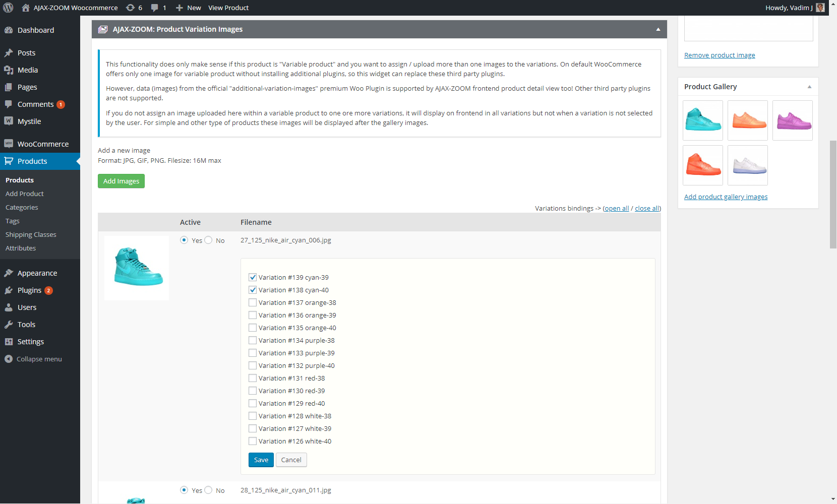Image resolution: width=837 pixels, height=504 pixels.
Task: Select orange sneaker gallery thumbnail
Action: [748, 120]
